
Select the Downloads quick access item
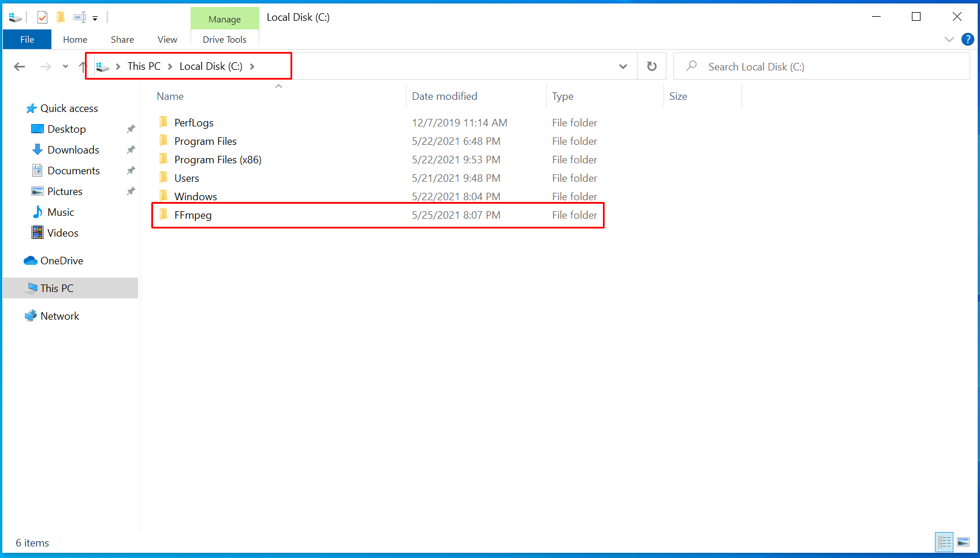[x=73, y=150]
